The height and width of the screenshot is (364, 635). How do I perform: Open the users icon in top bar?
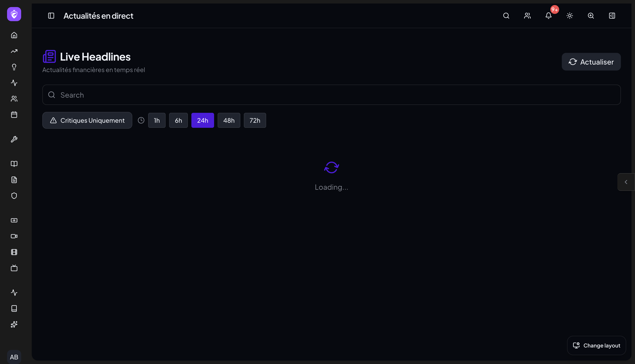(527, 16)
